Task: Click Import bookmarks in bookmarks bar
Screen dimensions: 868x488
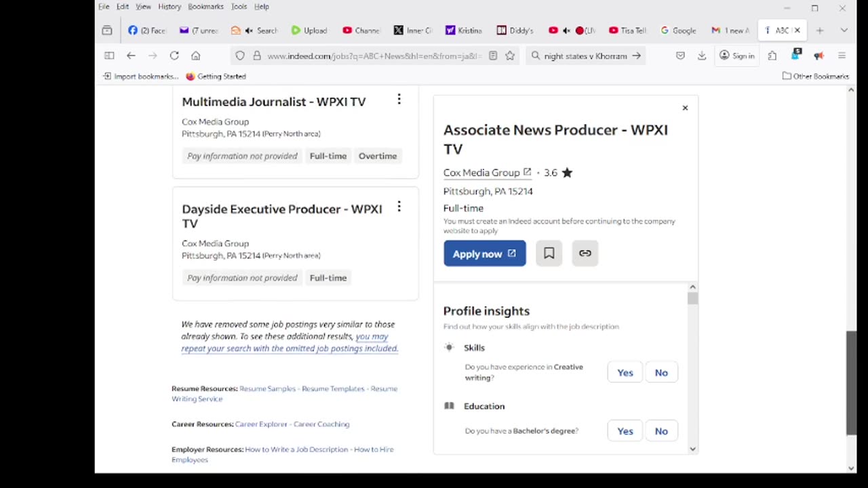Action: click(140, 77)
